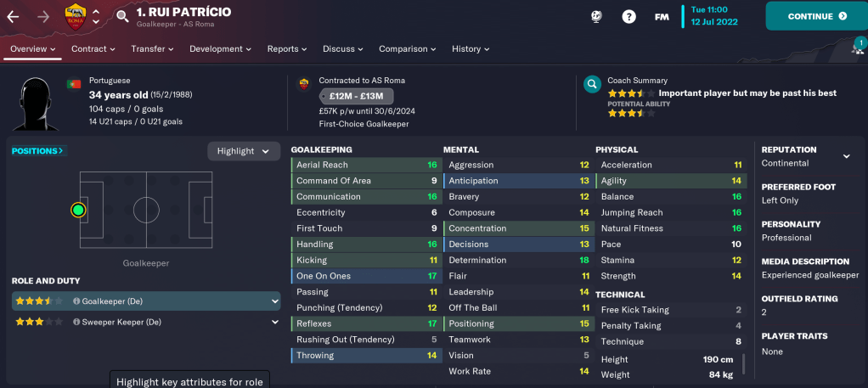
Task: Click info icon beside Sweeper Keeper (De)
Action: coord(76,323)
